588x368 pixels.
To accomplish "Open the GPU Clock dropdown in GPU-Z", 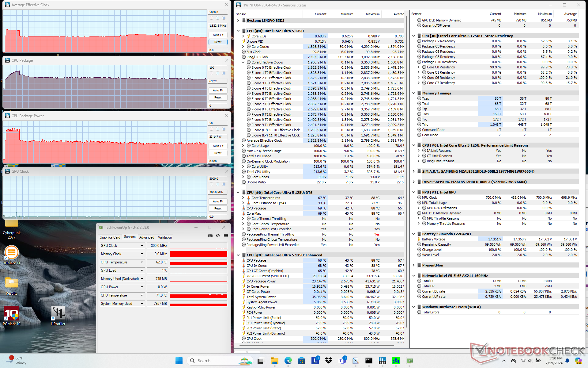I will coord(142,246).
